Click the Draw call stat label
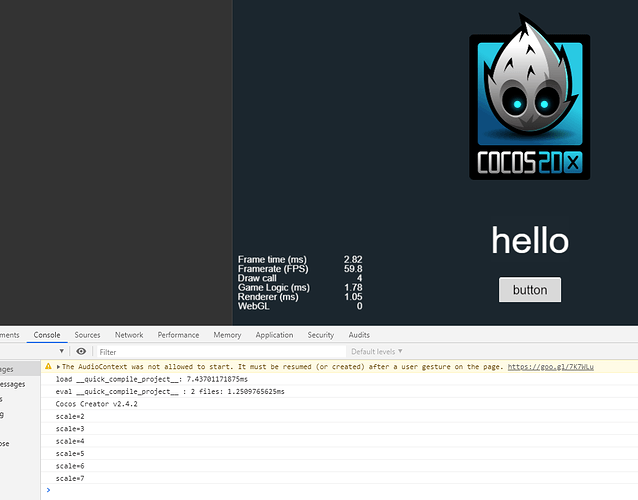The image size is (638, 500). click(257, 278)
